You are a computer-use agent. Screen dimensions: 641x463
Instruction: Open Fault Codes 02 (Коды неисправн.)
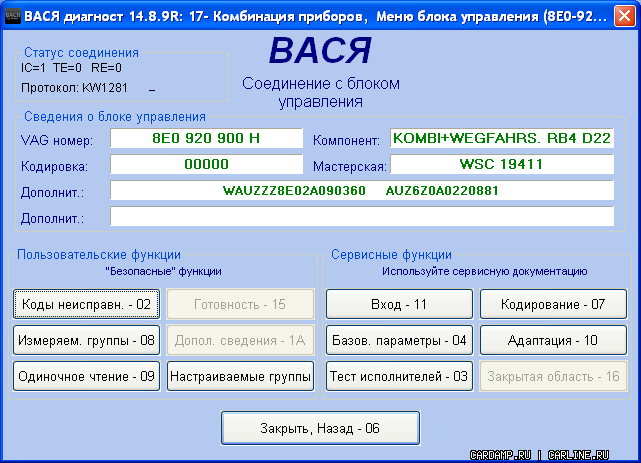(86, 304)
